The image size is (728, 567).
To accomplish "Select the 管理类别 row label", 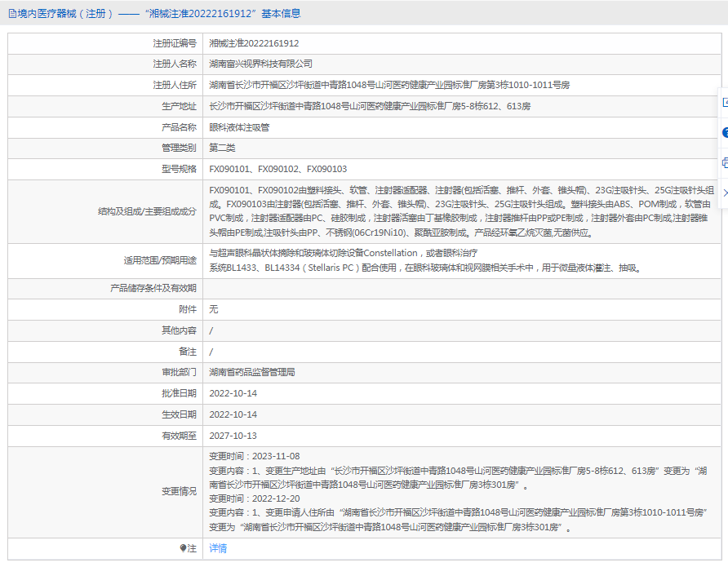I will coord(179,148).
